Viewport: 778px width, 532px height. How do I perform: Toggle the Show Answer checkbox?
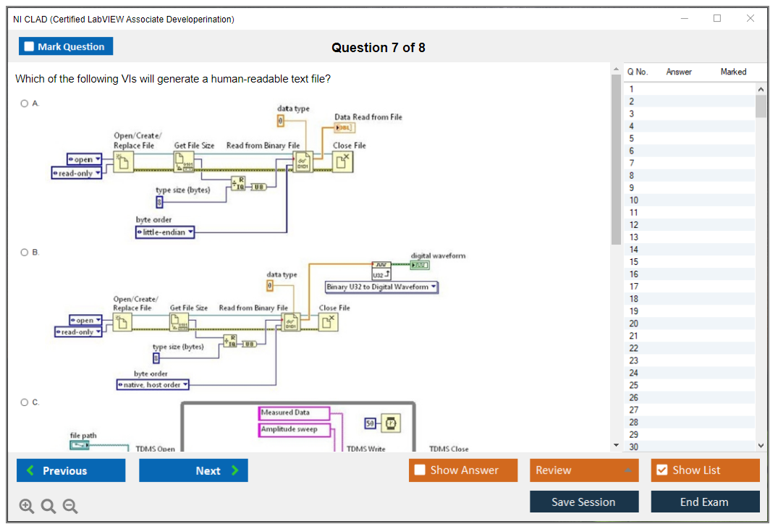pyautogui.click(x=420, y=470)
